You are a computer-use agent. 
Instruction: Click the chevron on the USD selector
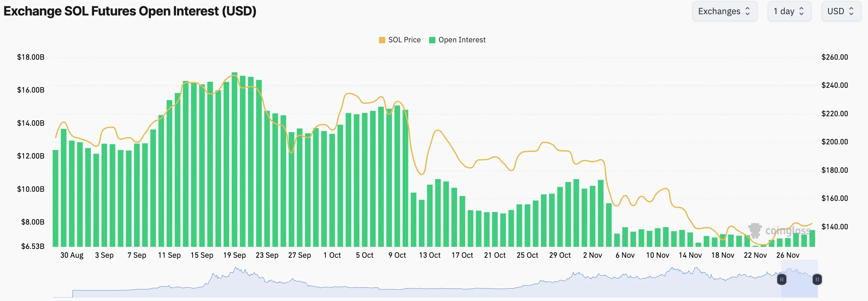pos(852,11)
